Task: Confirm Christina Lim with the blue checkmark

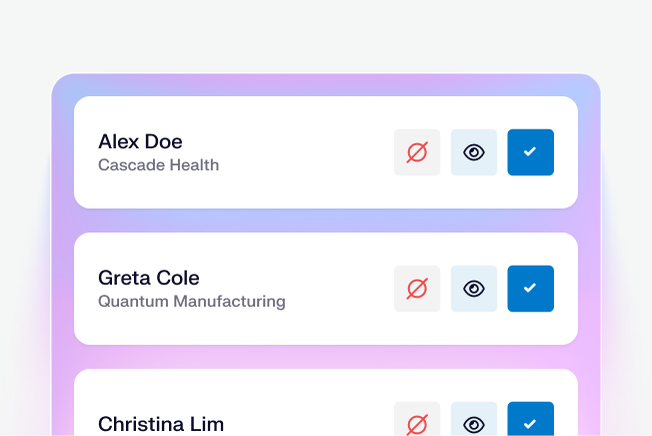Action: click(530, 421)
